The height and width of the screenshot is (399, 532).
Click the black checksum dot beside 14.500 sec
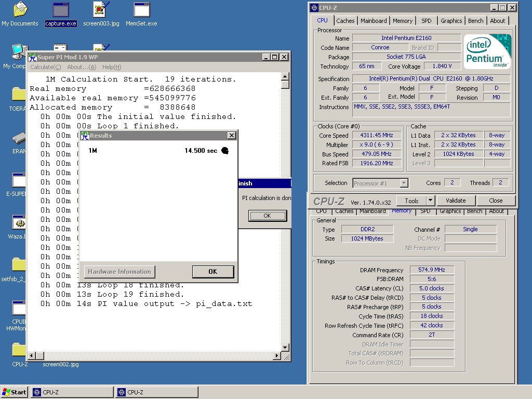click(225, 151)
